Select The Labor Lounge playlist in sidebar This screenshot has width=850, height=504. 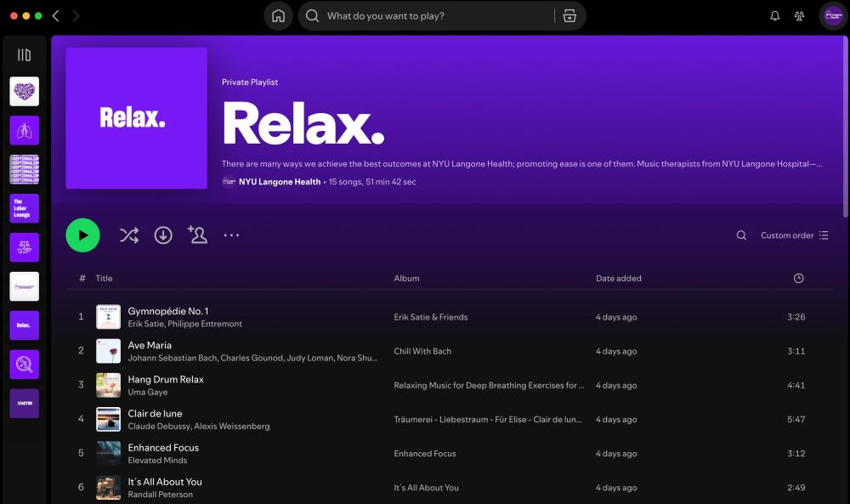(x=24, y=208)
